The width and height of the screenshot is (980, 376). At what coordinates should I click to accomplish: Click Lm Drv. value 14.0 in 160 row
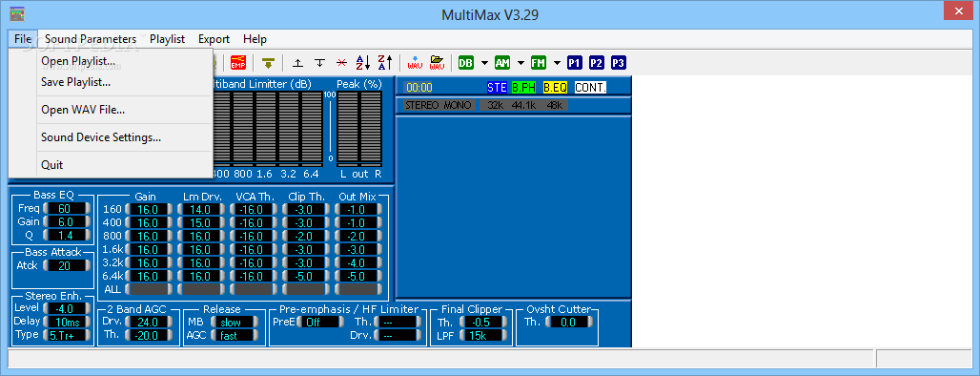[200, 210]
